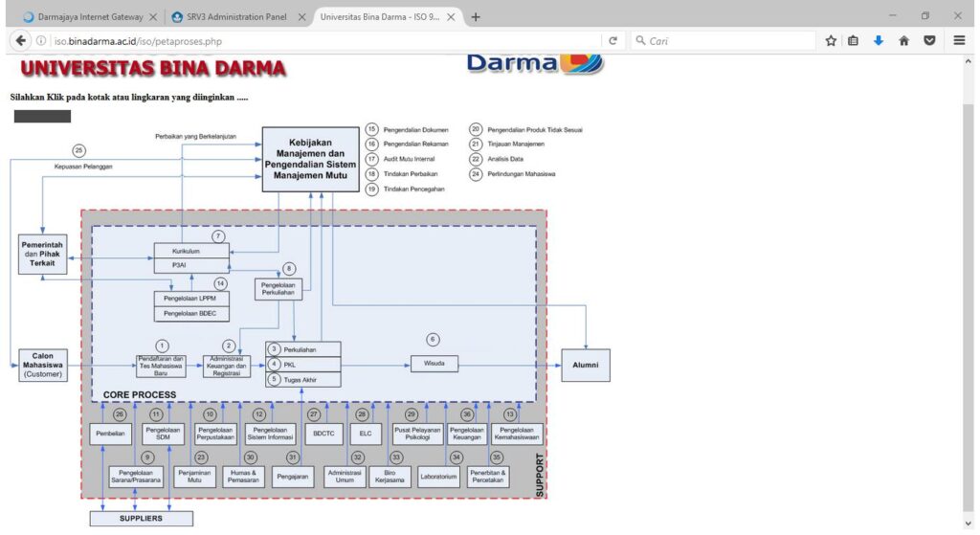Open a new tab with plus icon
Screen dimensions: 980x535
[476, 17]
